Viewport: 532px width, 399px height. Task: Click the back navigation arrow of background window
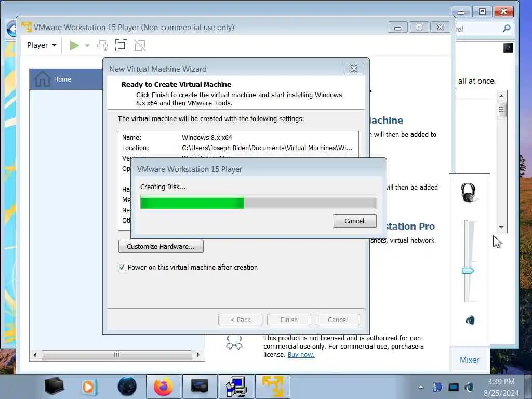pyautogui.click(x=11, y=29)
